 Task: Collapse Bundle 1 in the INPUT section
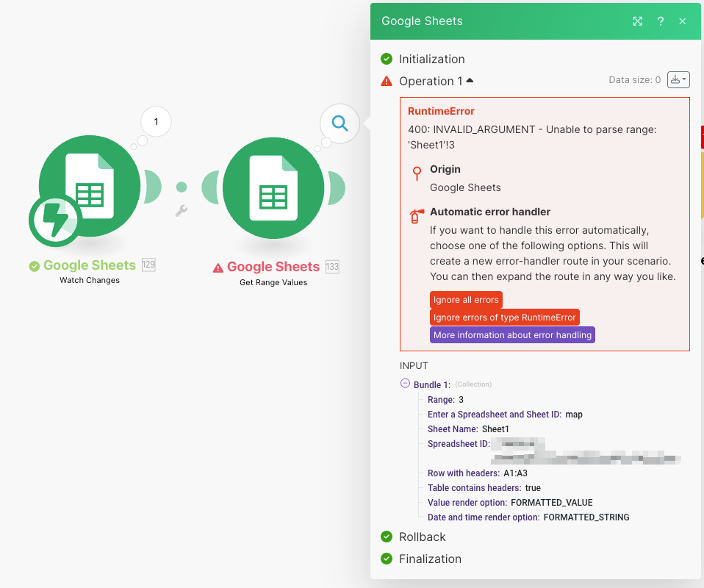pyautogui.click(x=405, y=384)
